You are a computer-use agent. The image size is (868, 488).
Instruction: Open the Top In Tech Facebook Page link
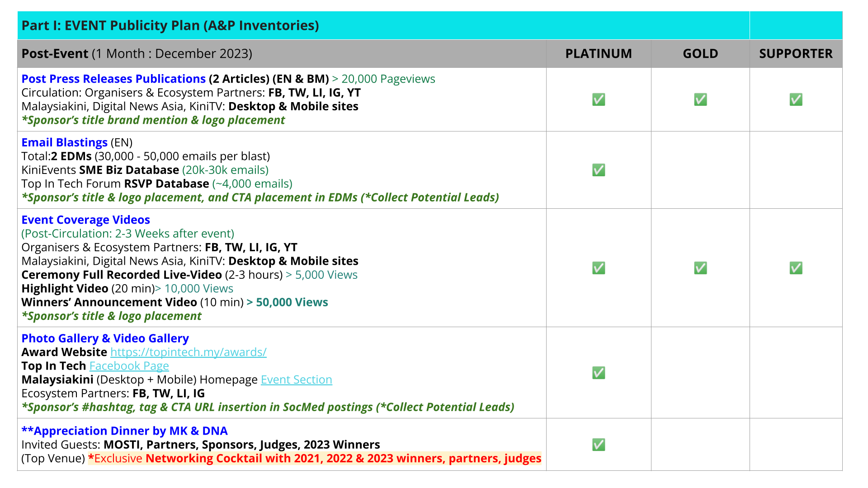tap(129, 366)
